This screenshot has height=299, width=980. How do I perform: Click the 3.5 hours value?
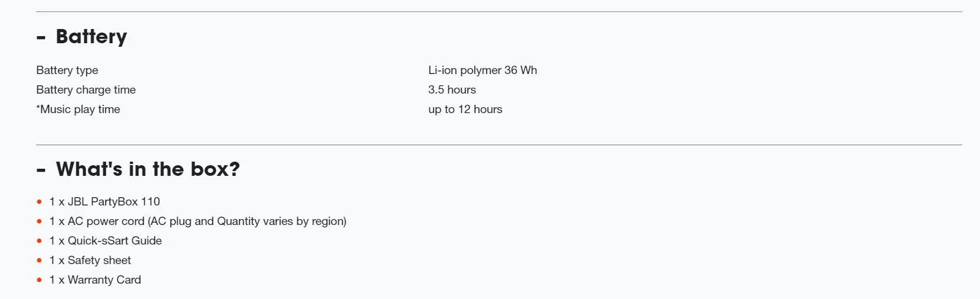[x=452, y=90]
